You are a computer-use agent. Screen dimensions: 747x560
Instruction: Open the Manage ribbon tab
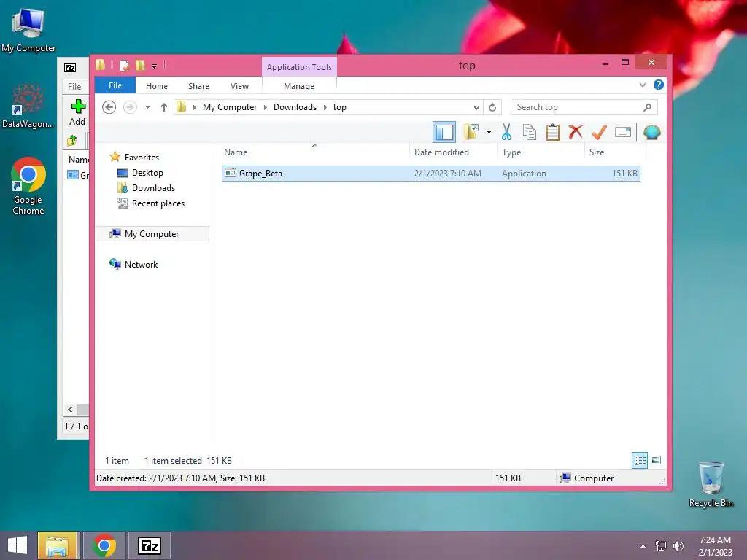pyautogui.click(x=298, y=86)
